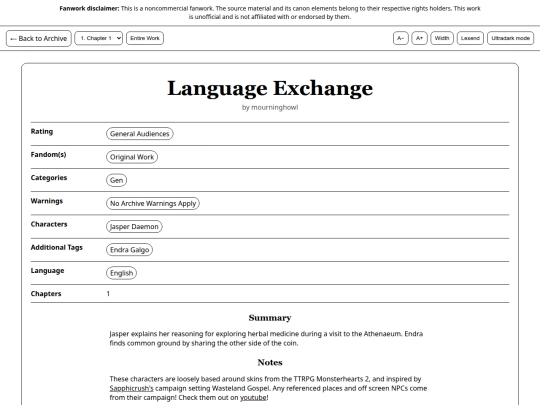
Task: Click the Rating label
Action: point(42,132)
